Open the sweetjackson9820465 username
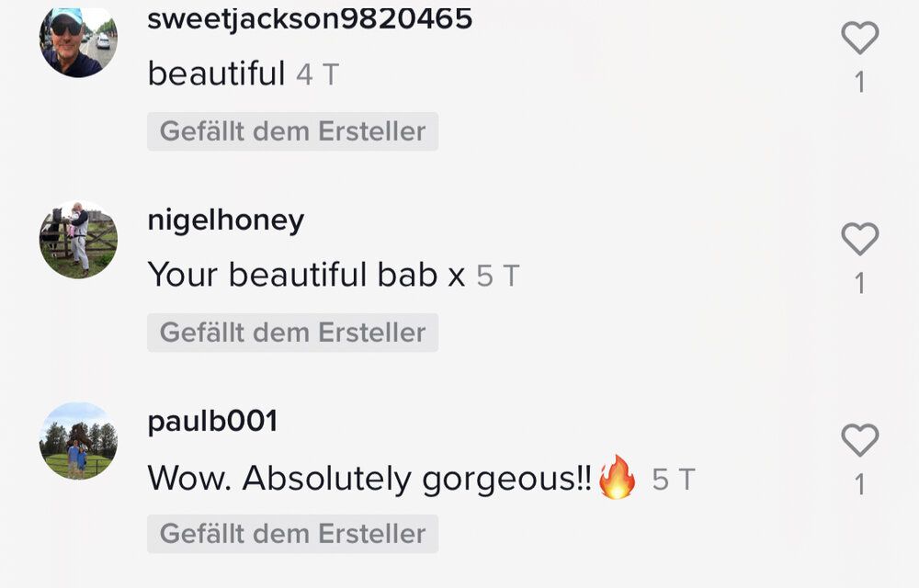The image size is (919, 588). pyautogui.click(x=310, y=18)
